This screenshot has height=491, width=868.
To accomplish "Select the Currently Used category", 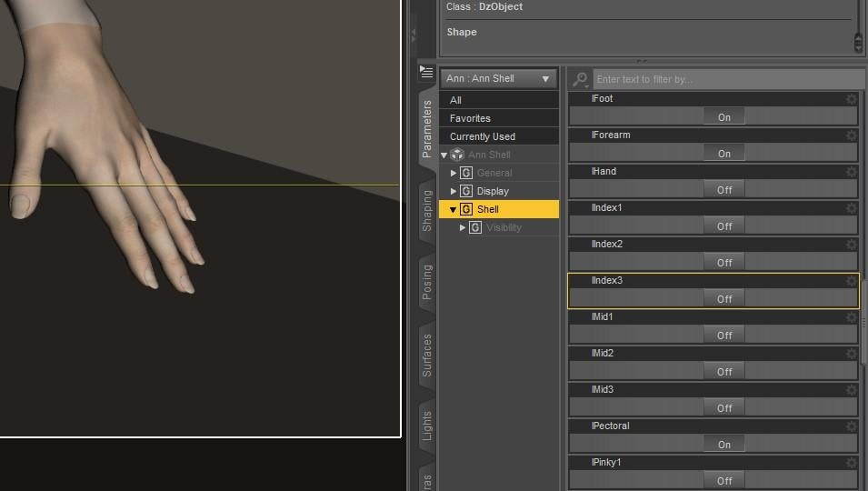I will [499, 136].
